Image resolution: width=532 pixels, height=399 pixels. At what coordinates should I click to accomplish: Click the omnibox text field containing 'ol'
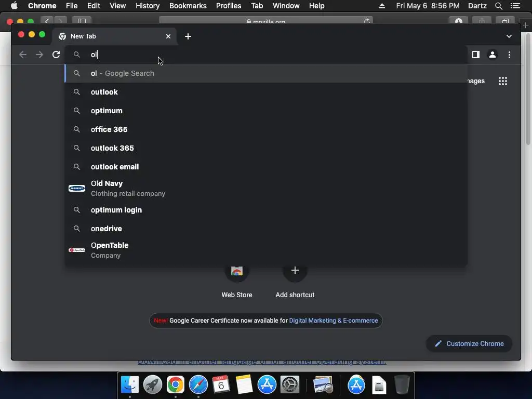point(266,55)
